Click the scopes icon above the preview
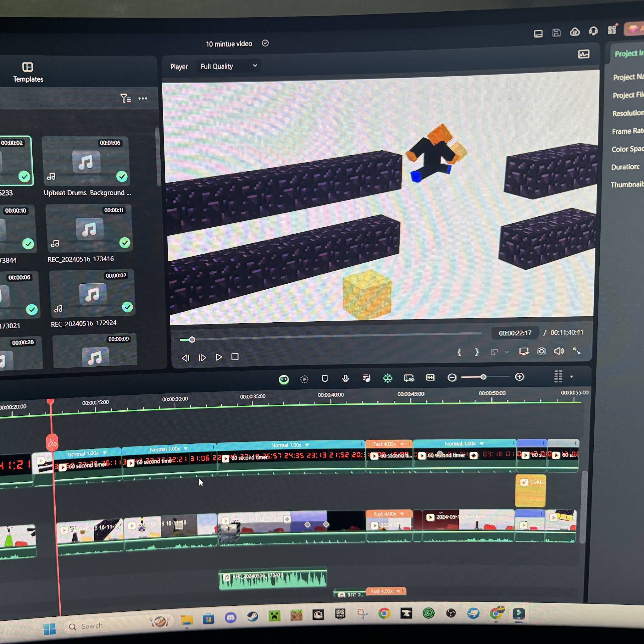The height and width of the screenshot is (644, 644). (x=583, y=54)
